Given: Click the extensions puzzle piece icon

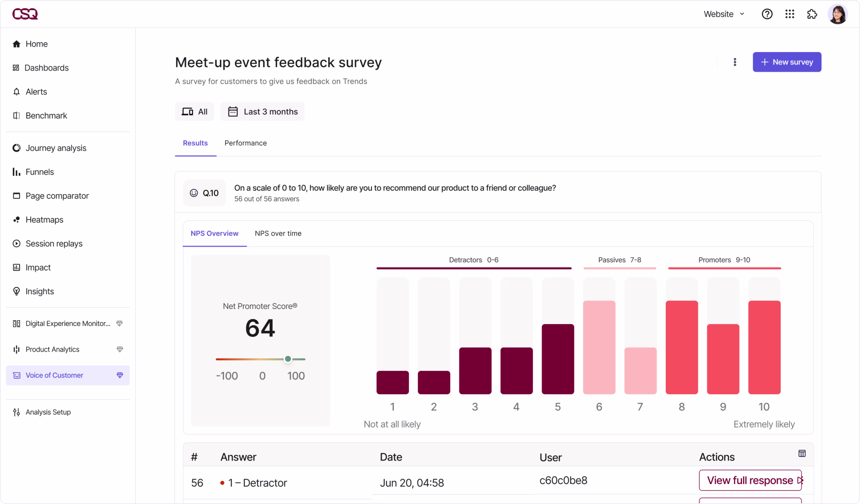Looking at the screenshot, I should 812,14.
